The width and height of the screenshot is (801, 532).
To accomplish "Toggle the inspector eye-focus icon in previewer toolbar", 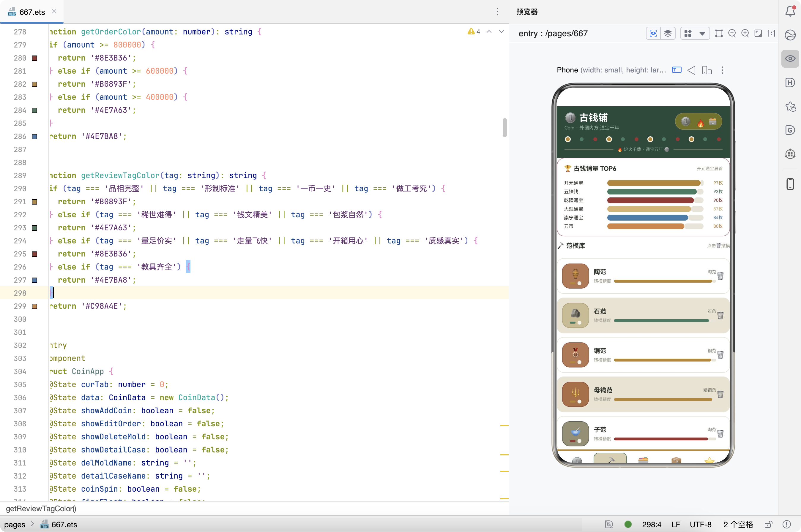I will (653, 33).
